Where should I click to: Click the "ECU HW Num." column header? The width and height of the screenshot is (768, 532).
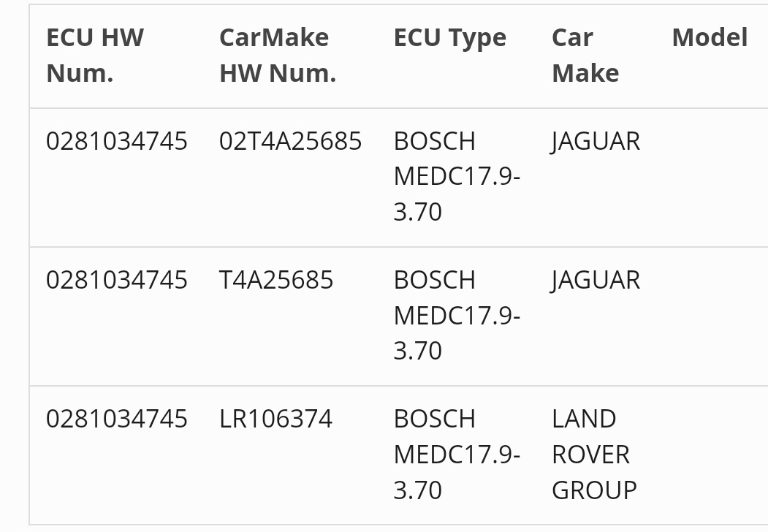tap(95, 56)
